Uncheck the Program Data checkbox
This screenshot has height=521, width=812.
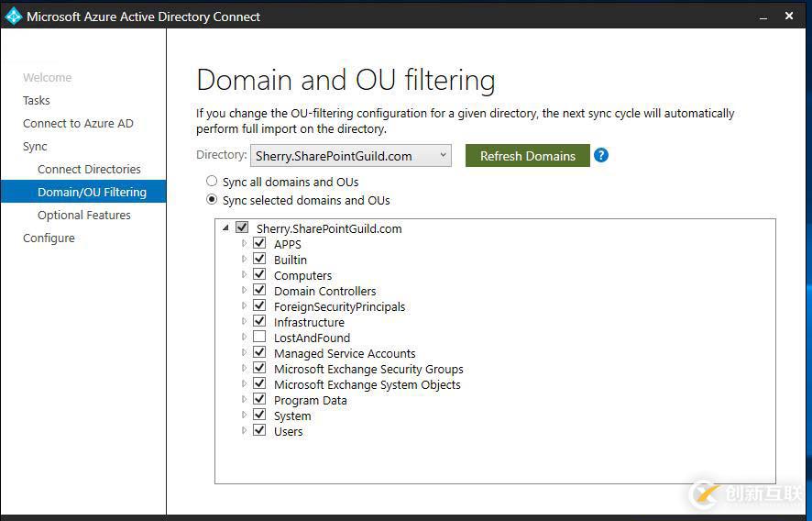tap(259, 399)
